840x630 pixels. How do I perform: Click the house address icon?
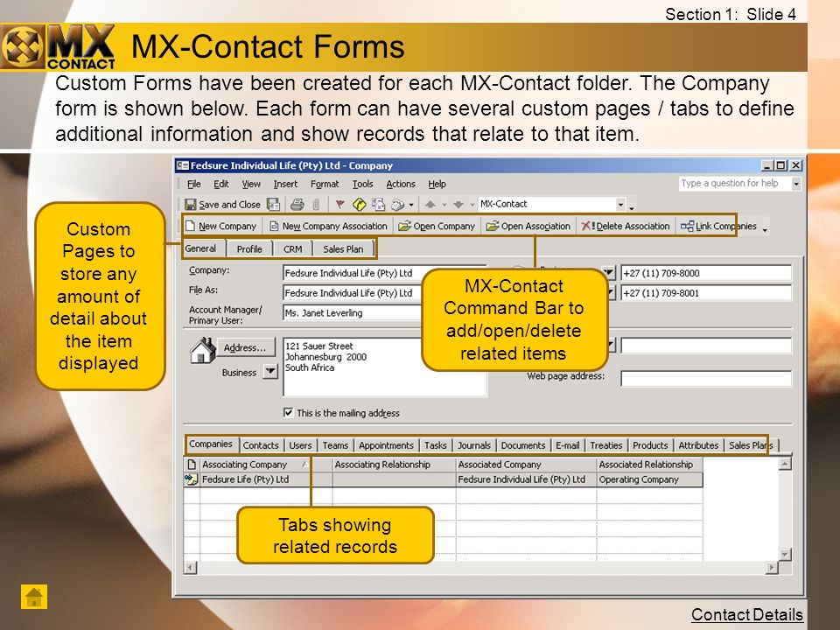(x=202, y=350)
